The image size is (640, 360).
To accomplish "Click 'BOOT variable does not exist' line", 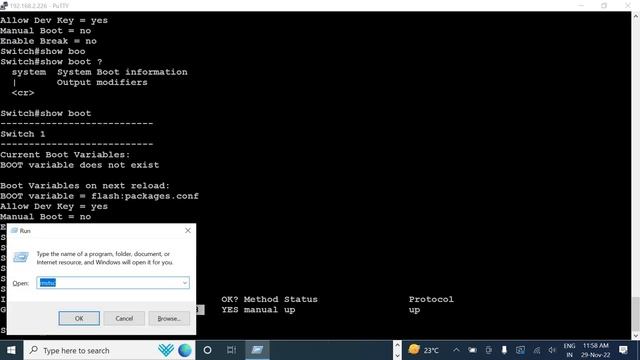I will [x=80, y=165].
